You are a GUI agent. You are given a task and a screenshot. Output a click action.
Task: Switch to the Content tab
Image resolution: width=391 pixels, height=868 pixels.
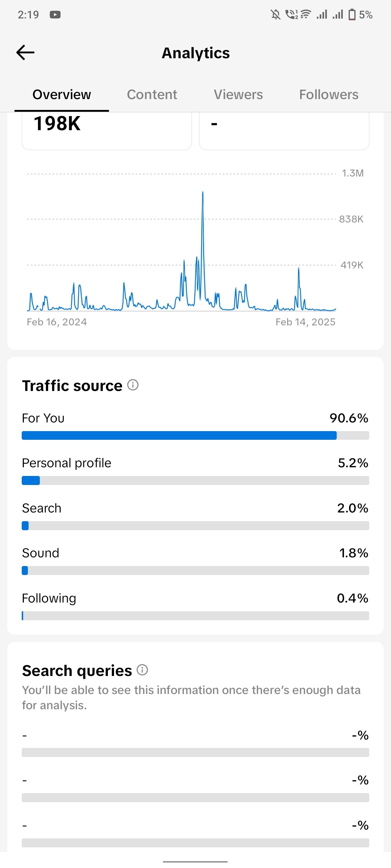click(x=152, y=95)
